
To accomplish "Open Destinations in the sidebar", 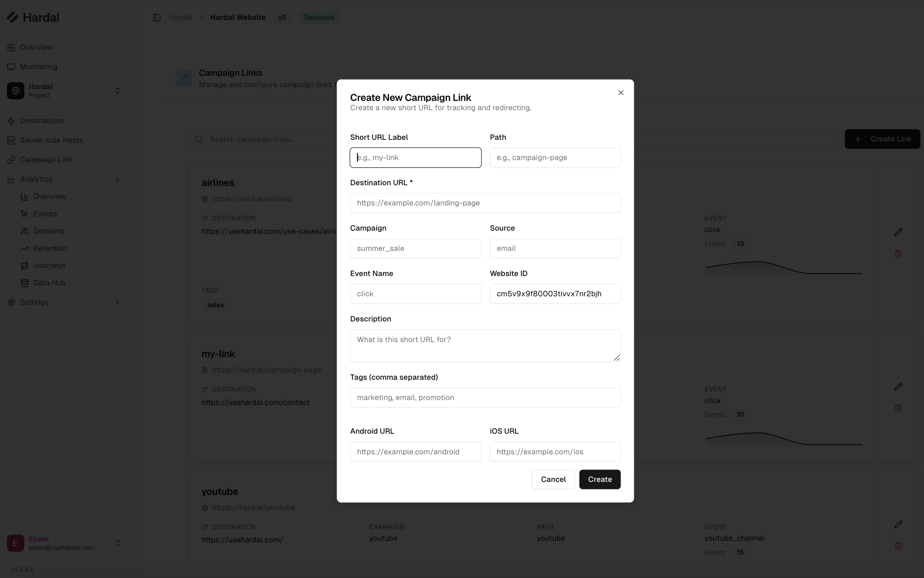I will click(x=41, y=121).
